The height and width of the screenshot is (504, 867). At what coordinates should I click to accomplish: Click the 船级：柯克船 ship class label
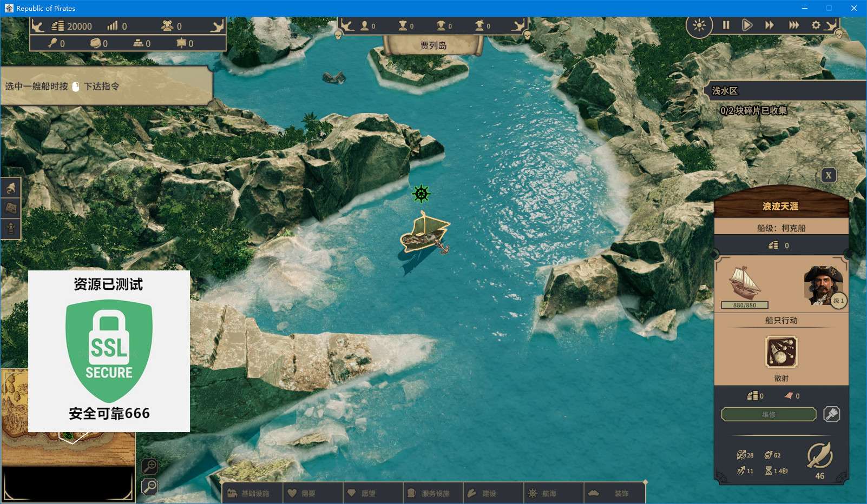[x=781, y=228]
